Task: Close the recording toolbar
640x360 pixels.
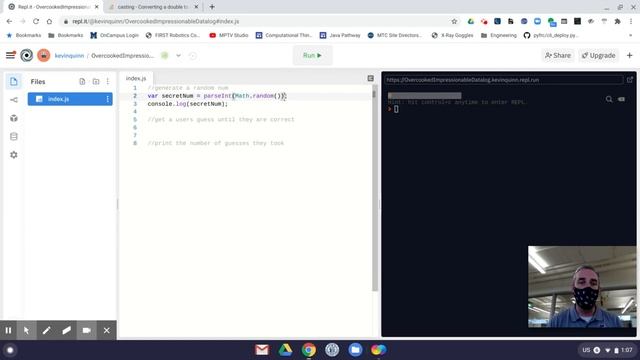Action: [x=107, y=330]
